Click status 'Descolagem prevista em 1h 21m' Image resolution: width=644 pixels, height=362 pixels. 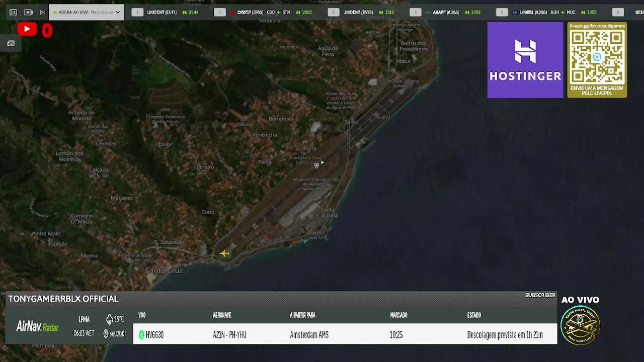pos(505,335)
